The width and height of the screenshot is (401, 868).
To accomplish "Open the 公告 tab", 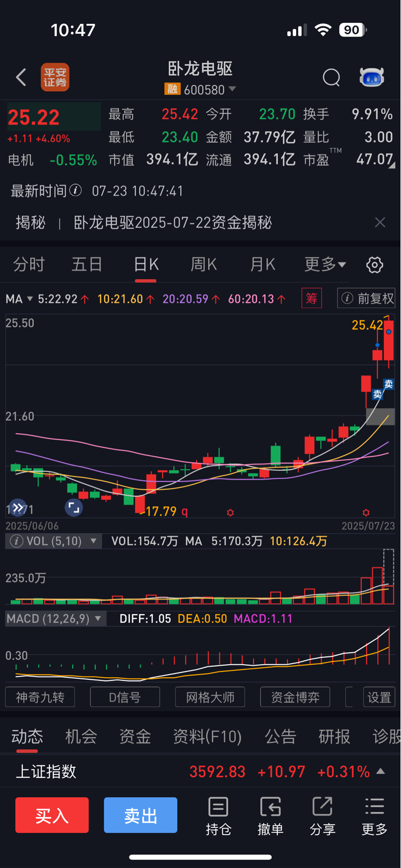I will point(281,736).
